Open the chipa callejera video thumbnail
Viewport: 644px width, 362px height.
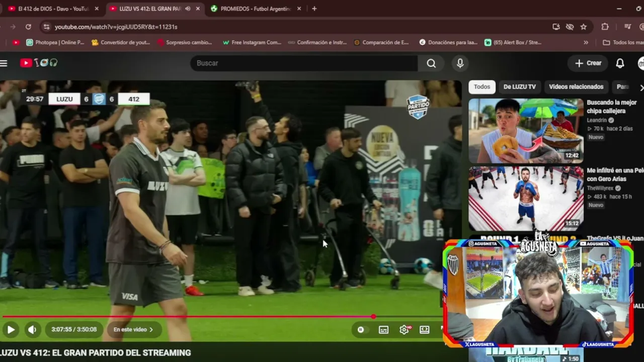click(x=526, y=131)
